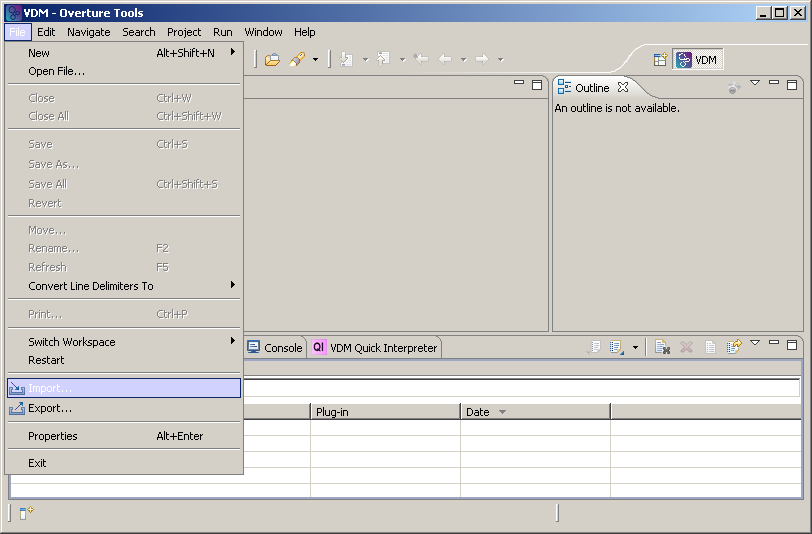The height and width of the screenshot is (534, 812).
Task: Expand the Previous Annotation dropdown arrow
Action: (x=402, y=60)
